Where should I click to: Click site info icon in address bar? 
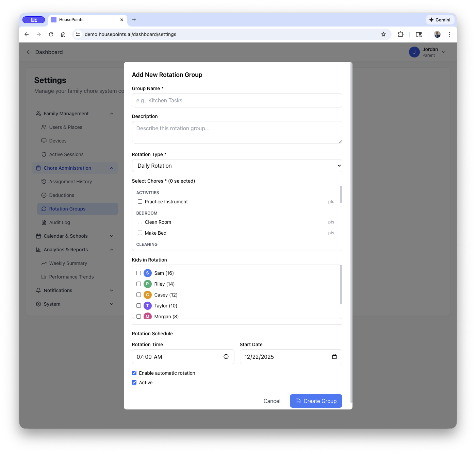(78, 34)
